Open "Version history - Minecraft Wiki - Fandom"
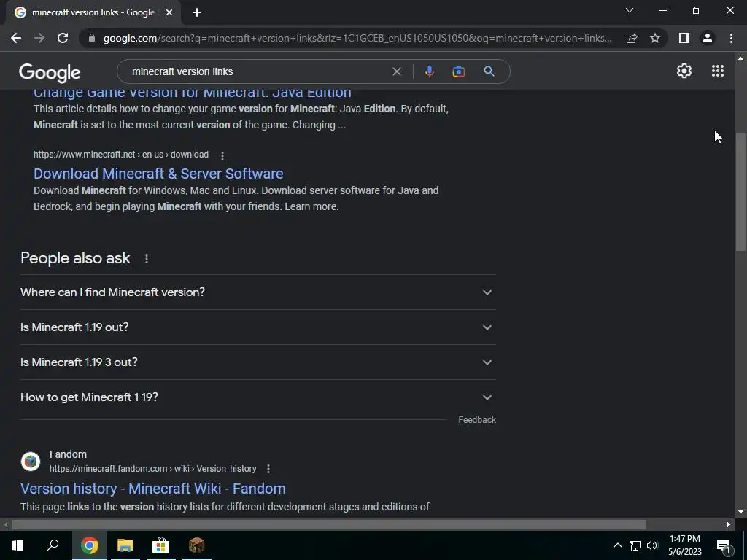Screen dimensions: 747x560 click(153, 489)
